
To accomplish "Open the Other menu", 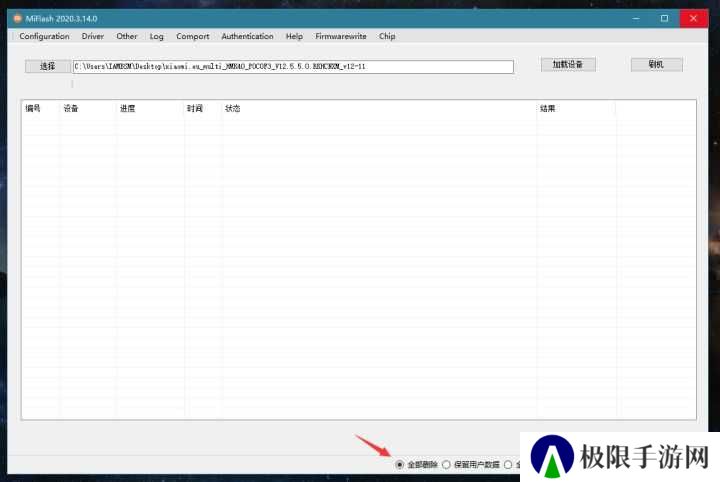I will point(127,36).
